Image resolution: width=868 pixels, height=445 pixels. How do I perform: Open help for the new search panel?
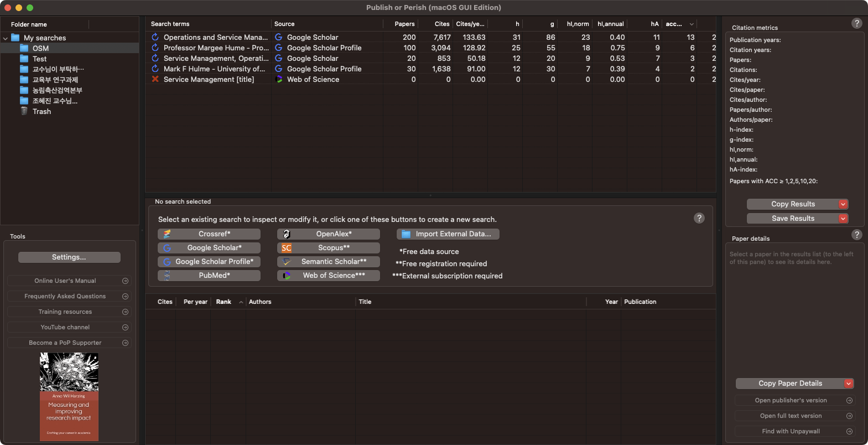(699, 218)
